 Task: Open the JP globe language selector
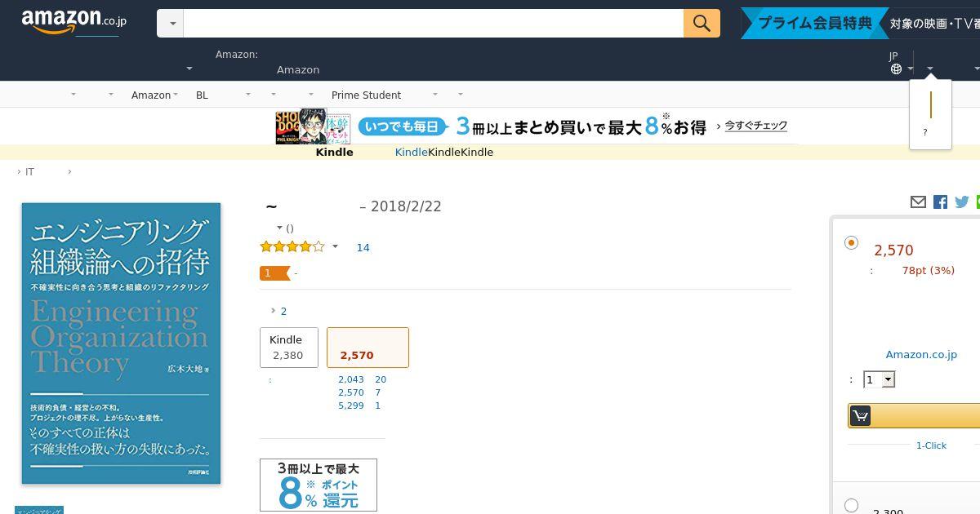(896, 69)
